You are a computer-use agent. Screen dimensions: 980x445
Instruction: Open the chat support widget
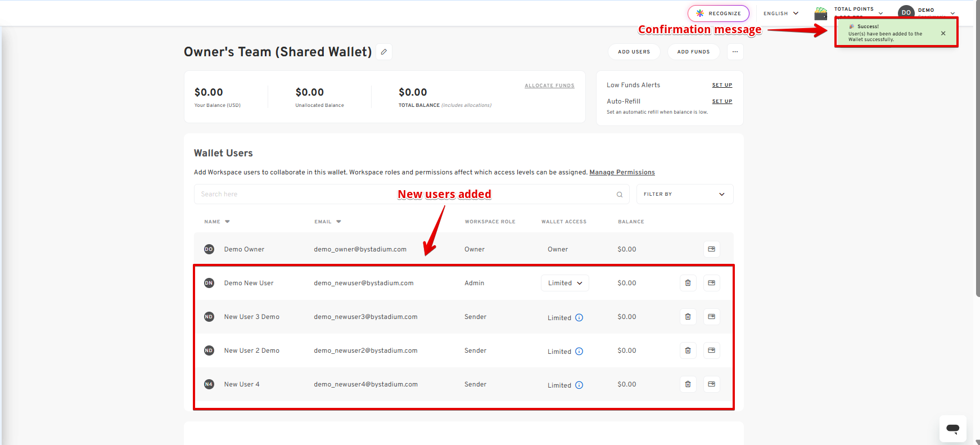[x=952, y=429]
